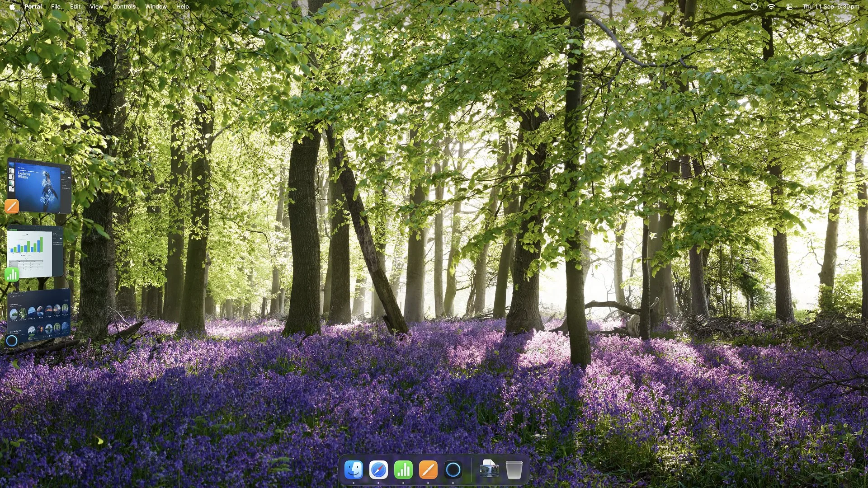Open Pages app in the dock
This screenshot has width=868, height=488.
pos(428,470)
